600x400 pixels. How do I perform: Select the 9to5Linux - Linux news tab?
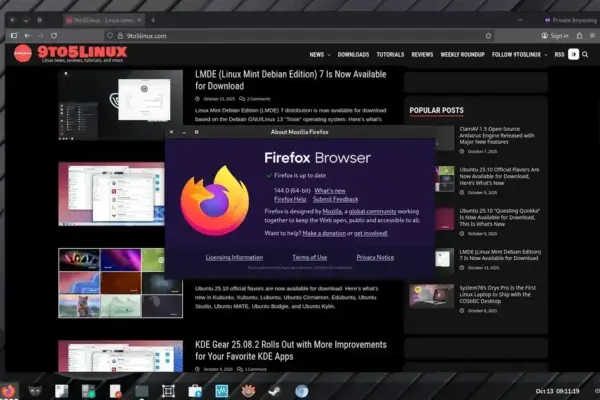[x=104, y=20]
